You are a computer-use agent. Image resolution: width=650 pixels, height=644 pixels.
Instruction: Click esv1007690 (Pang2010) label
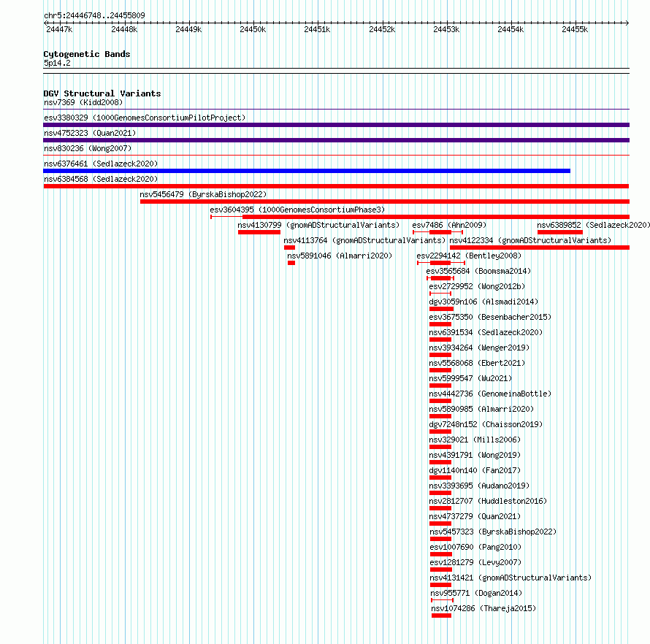click(475, 547)
